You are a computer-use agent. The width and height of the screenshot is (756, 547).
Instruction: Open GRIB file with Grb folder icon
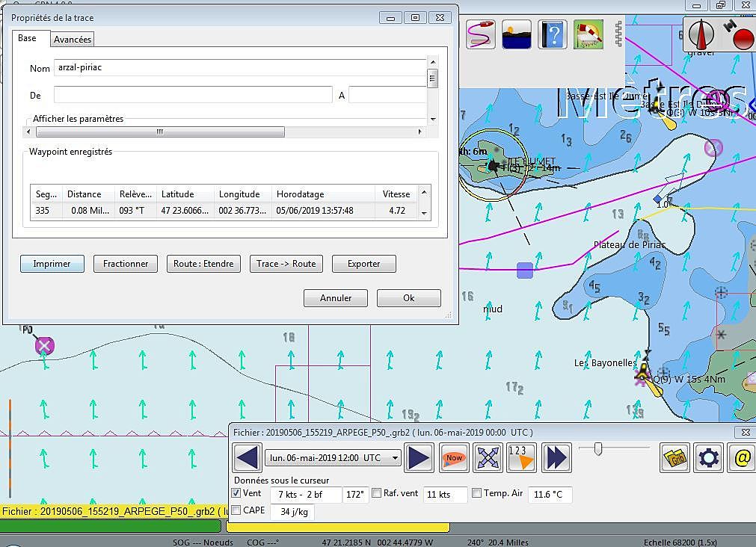click(675, 458)
